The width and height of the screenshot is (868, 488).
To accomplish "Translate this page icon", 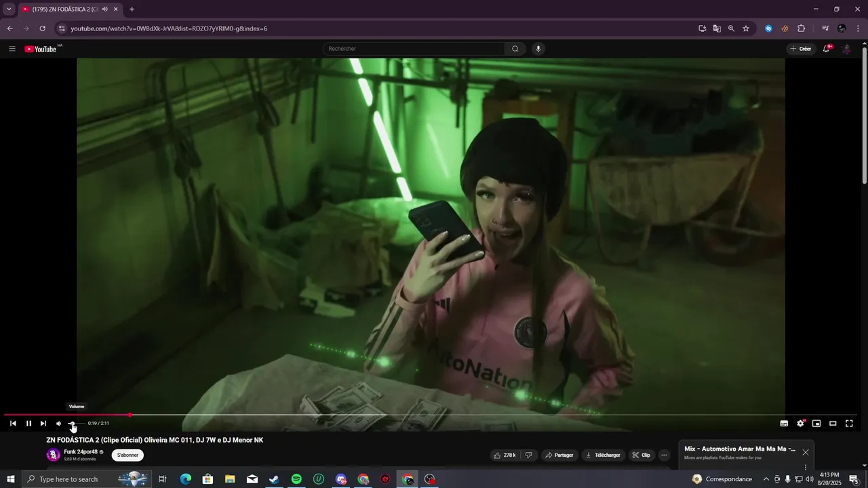I will coord(717,28).
